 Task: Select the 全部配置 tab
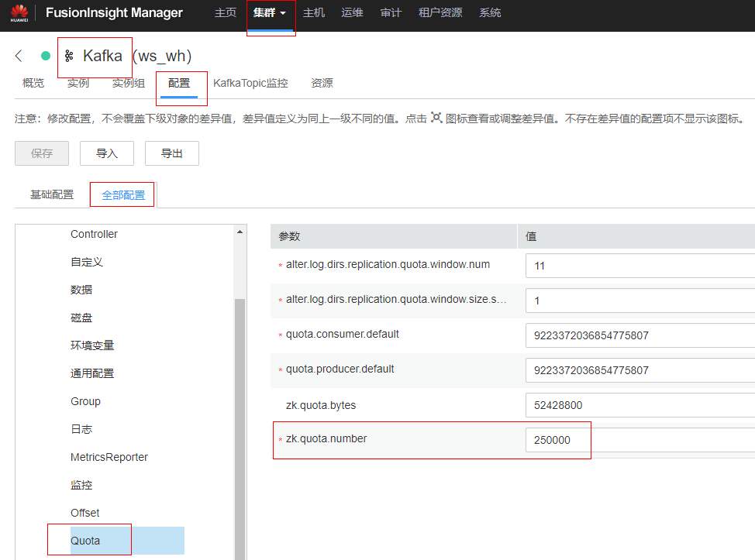[x=123, y=195]
